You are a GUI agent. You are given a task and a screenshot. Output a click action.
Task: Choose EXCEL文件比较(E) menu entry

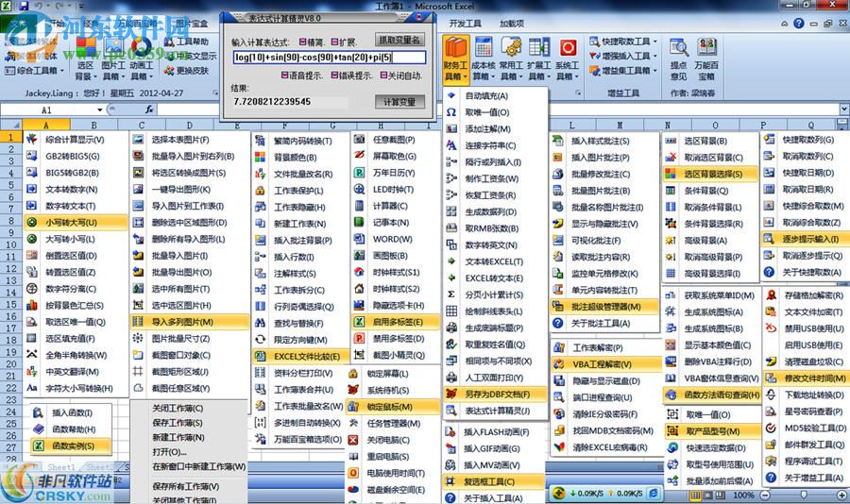tap(299, 356)
